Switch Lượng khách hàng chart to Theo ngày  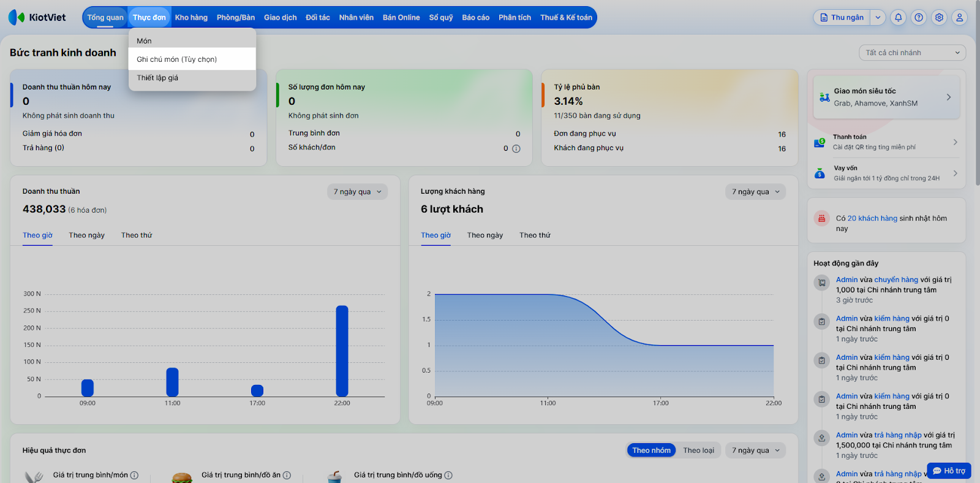pos(485,235)
